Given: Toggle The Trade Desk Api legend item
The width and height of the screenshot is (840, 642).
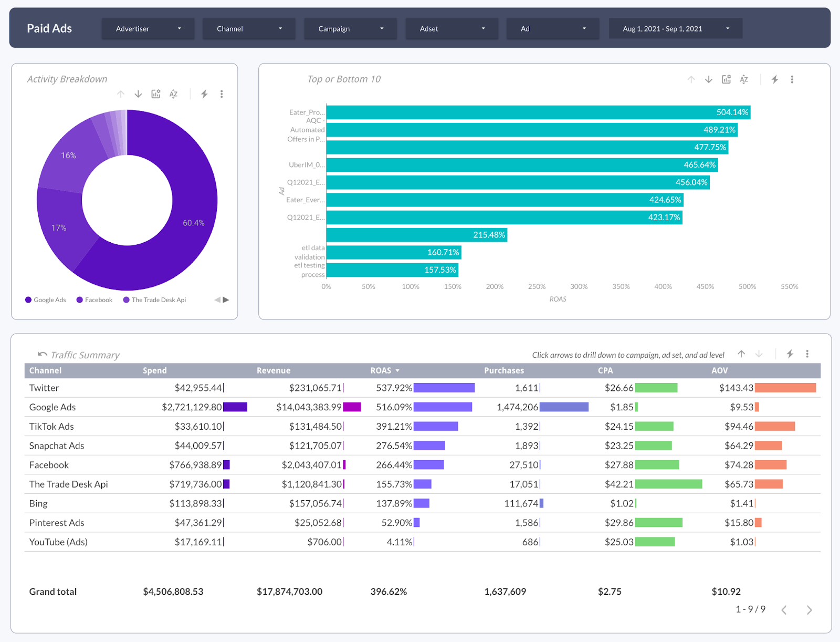Looking at the screenshot, I should (155, 299).
